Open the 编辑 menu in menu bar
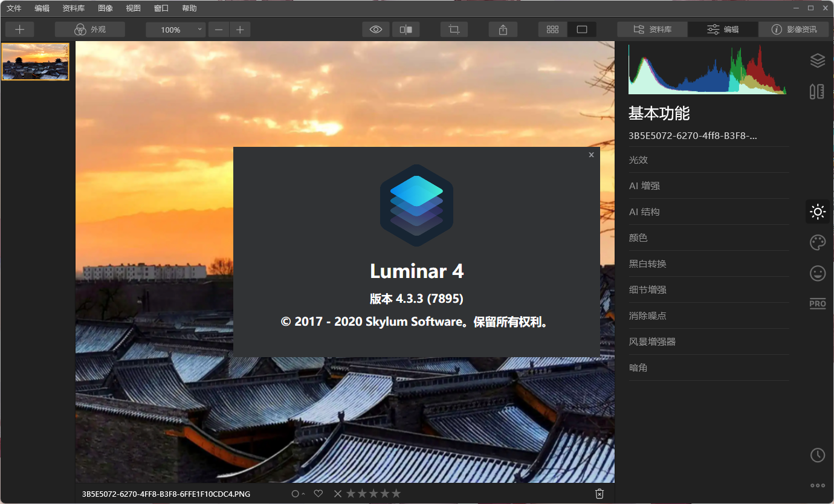 (x=42, y=8)
